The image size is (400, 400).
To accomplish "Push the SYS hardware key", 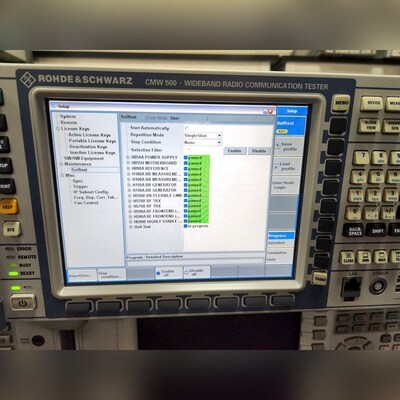I will tap(11, 229).
